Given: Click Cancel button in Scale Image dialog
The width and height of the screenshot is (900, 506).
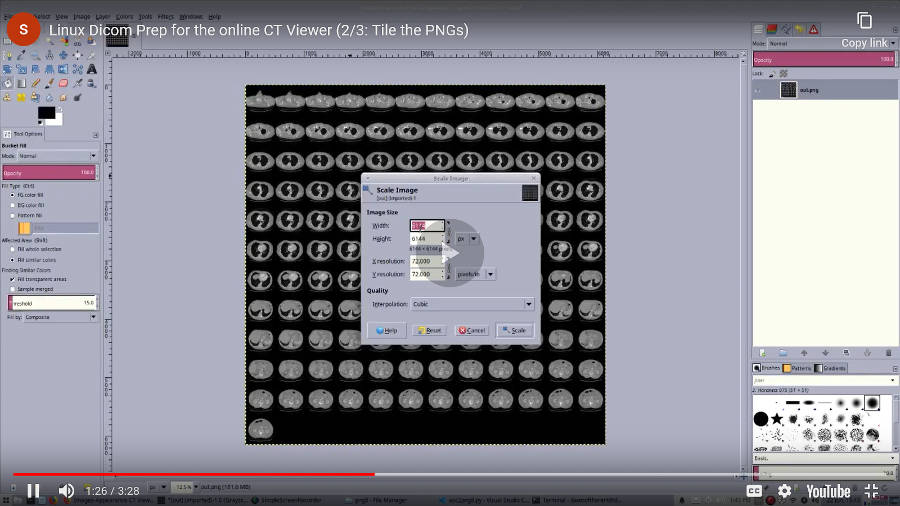Looking at the screenshot, I should point(472,330).
